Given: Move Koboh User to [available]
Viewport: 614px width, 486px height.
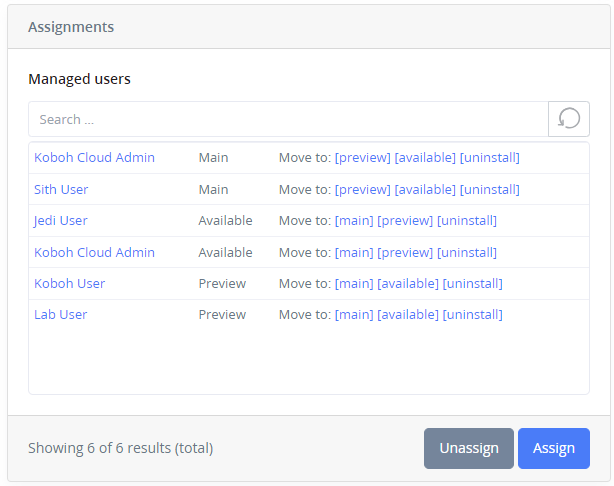Looking at the screenshot, I should pos(408,283).
